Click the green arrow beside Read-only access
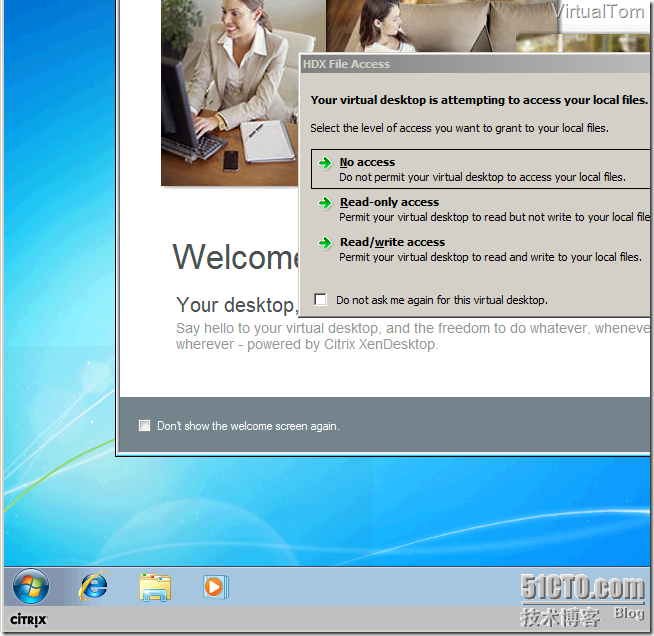 tap(325, 203)
